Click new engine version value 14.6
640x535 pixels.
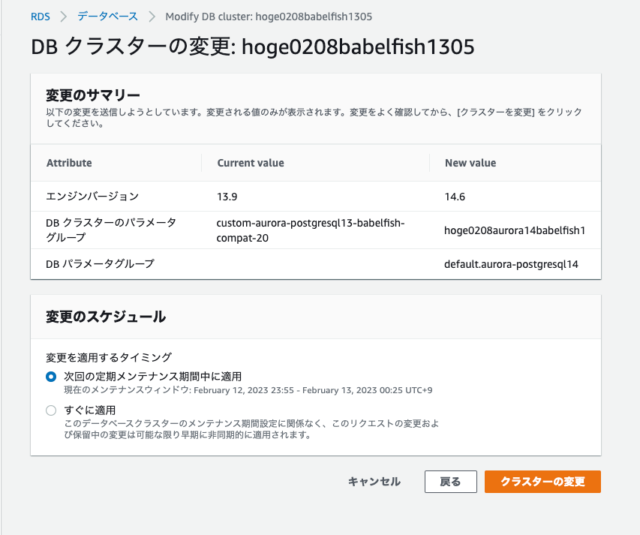(x=455, y=197)
